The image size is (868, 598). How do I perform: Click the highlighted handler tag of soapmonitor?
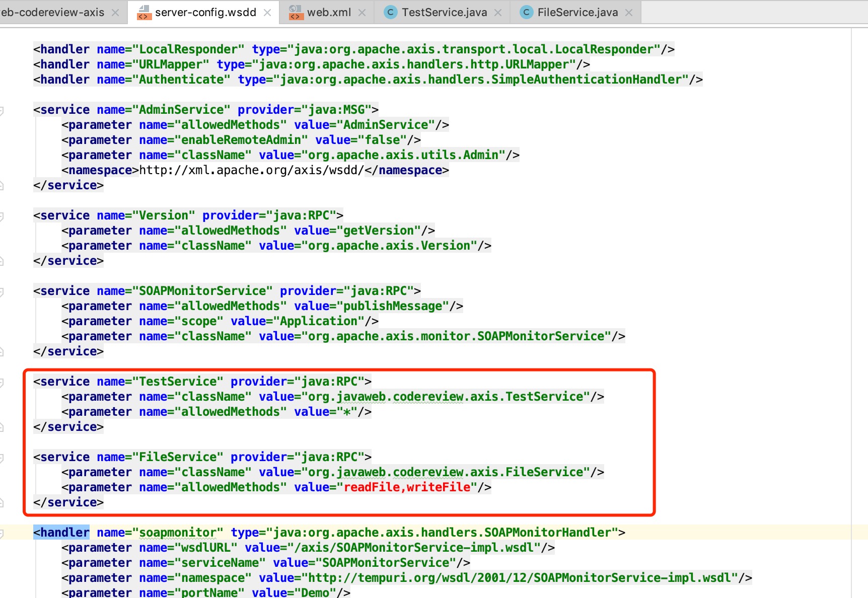[x=61, y=533]
